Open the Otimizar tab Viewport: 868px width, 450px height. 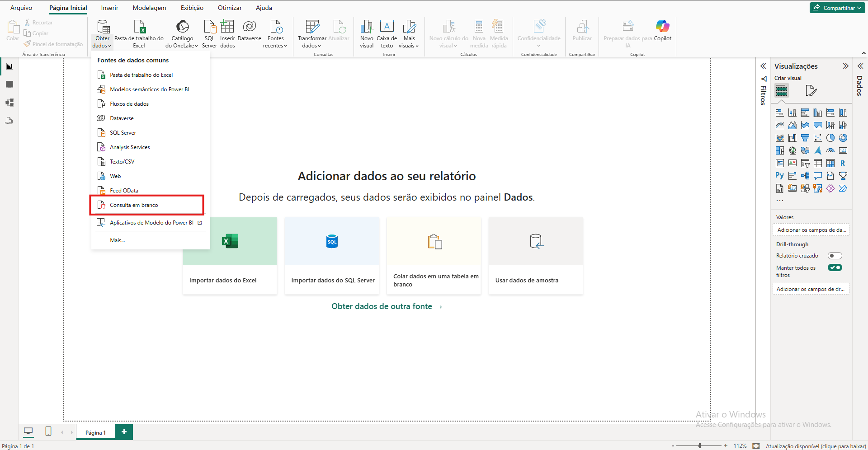[x=230, y=8]
